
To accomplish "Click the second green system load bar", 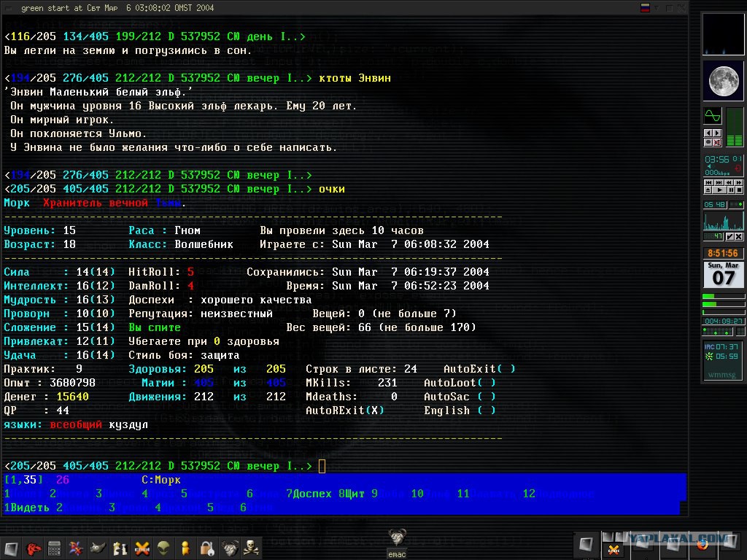I will pos(723,304).
